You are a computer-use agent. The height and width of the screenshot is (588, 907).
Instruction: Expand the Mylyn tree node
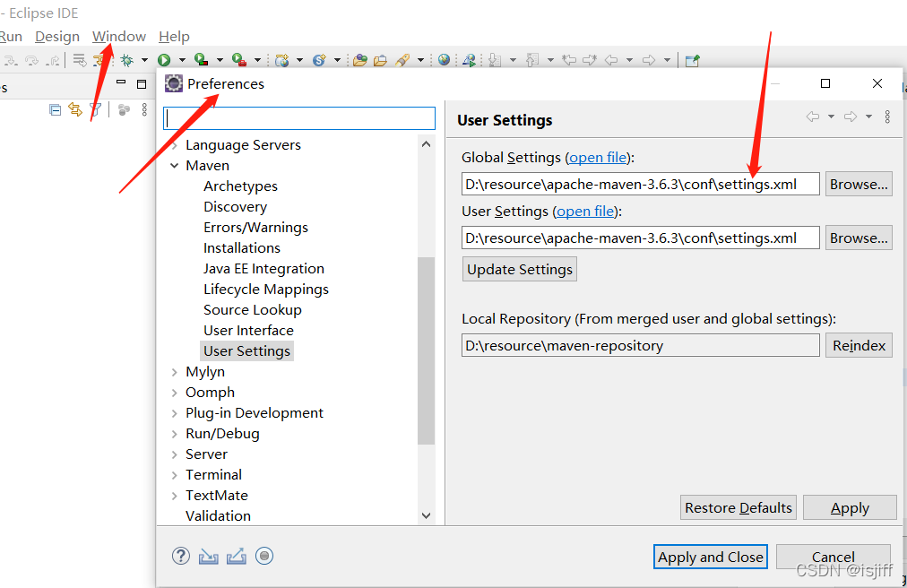pos(174,372)
